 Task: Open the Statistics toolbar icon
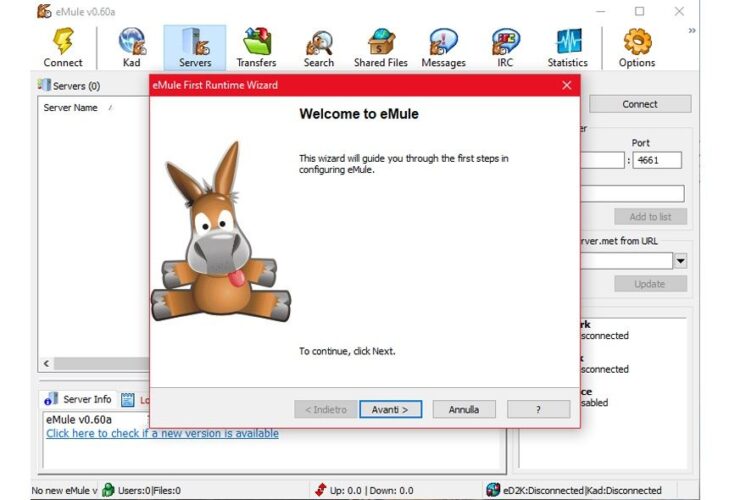[x=568, y=41]
